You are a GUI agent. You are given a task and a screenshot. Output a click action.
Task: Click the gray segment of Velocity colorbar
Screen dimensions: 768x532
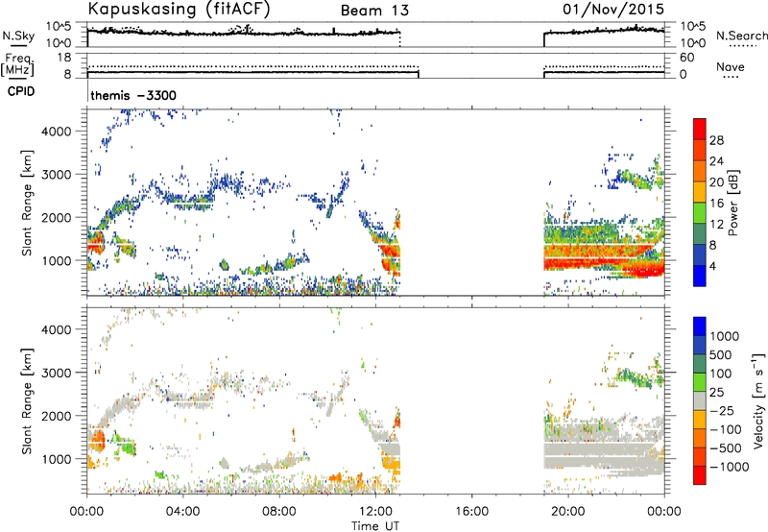point(700,400)
